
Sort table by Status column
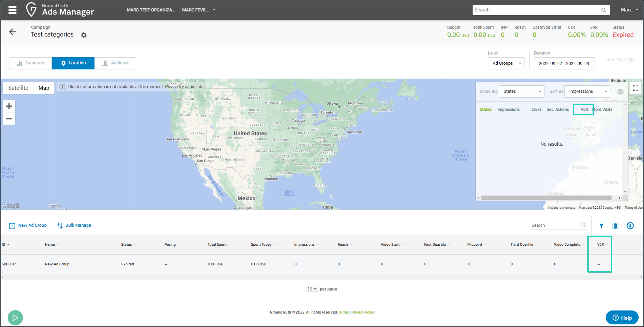pos(128,244)
